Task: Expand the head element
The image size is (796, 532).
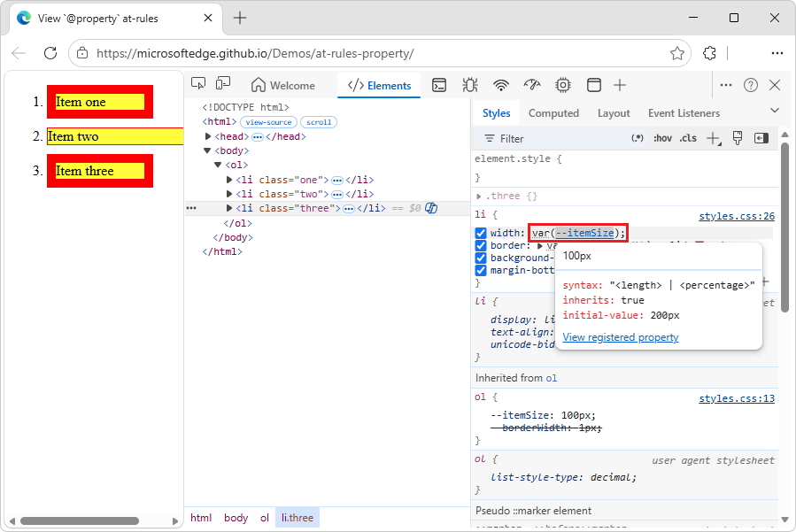Action: click(x=207, y=136)
